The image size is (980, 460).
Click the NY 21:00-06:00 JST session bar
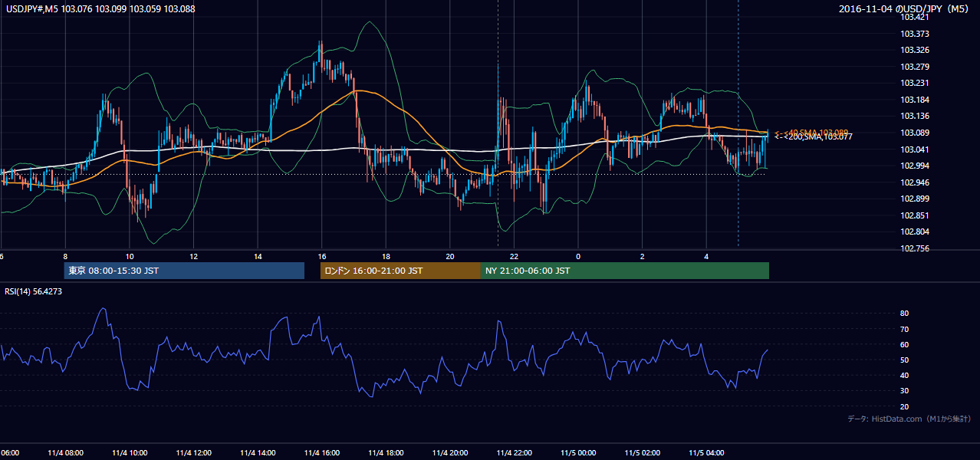pyautogui.click(x=625, y=271)
